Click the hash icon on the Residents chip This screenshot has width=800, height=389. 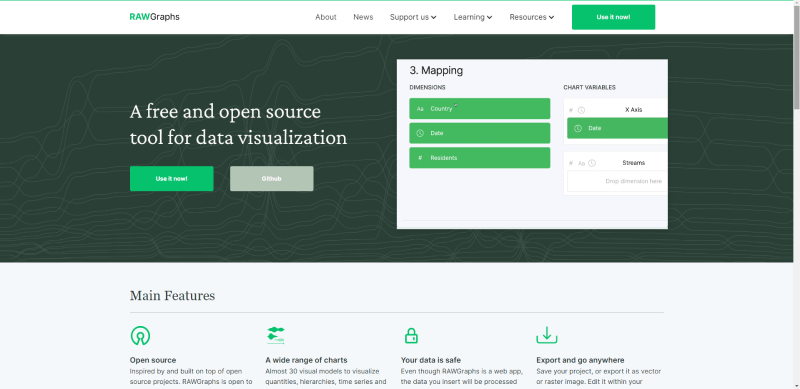[420, 158]
